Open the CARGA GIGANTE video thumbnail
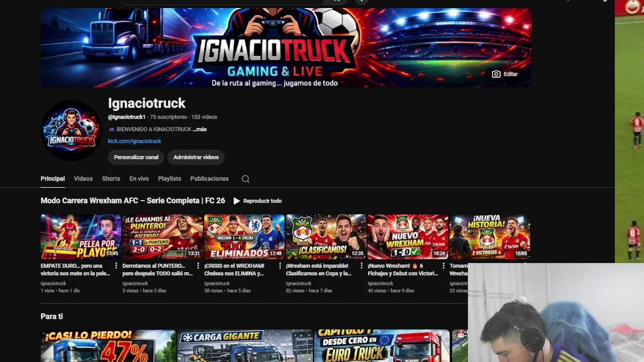The height and width of the screenshot is (362, 644). (x=245, y=346)
